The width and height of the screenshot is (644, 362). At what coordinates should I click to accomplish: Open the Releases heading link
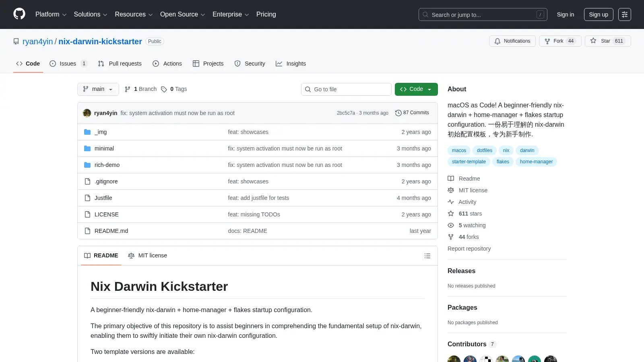[461, 271]
